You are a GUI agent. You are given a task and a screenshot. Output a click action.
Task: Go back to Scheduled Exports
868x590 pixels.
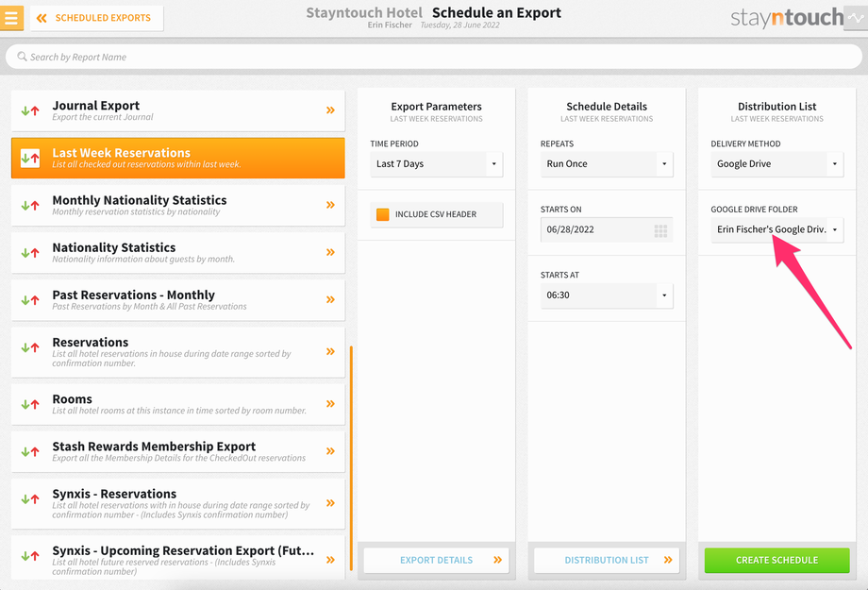coord(97,18)
